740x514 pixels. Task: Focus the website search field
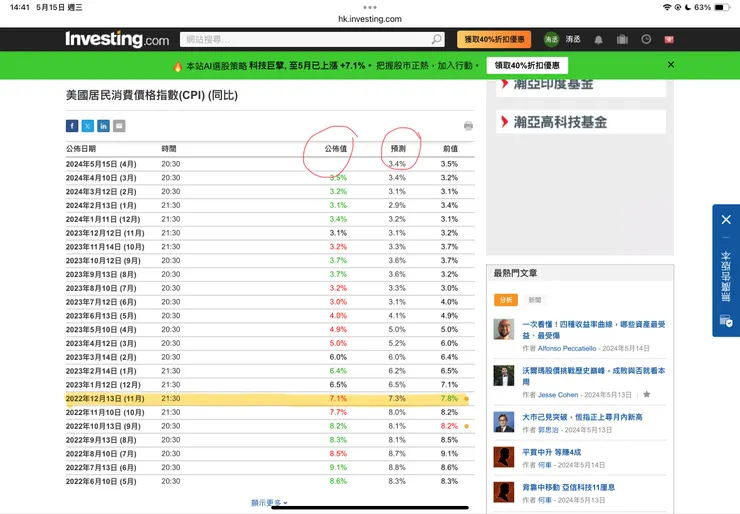(x=307, y=39)
